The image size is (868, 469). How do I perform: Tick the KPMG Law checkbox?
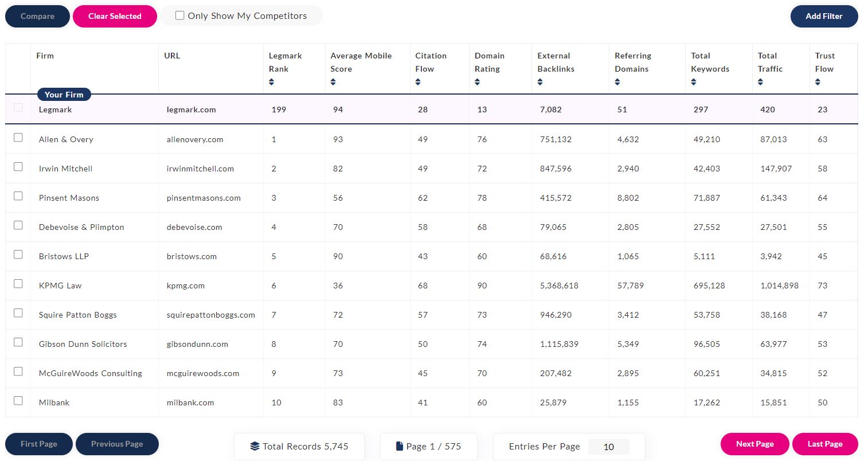18,284
